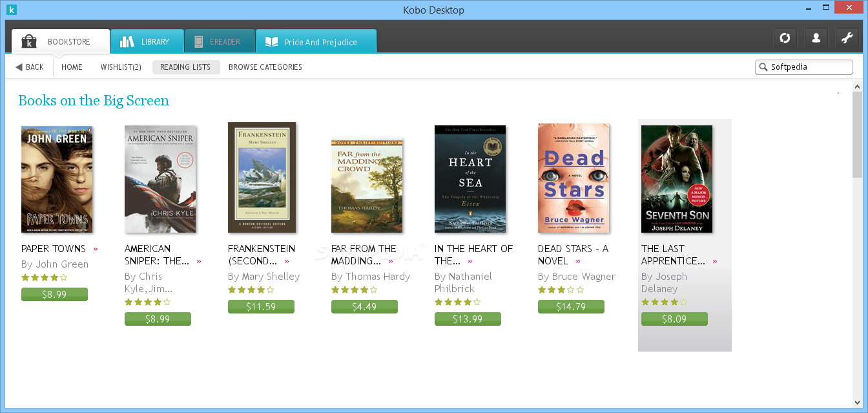Image resolution: width=868 pixels, height=413 pixels.
Task: Click the PAPER TOWNS title link
Action: pos(54,249)
